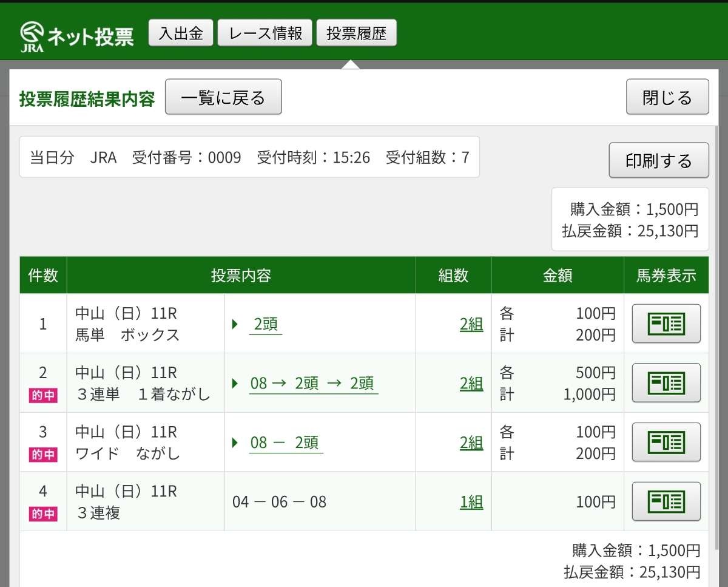Open 1組 link for 3連複 row
The image size is (728, 587).
471,502
